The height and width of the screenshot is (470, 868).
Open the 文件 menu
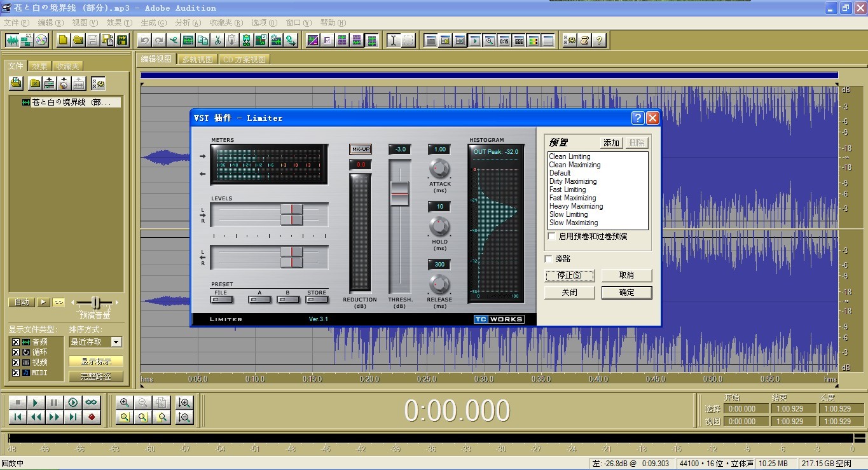point(17,23)
